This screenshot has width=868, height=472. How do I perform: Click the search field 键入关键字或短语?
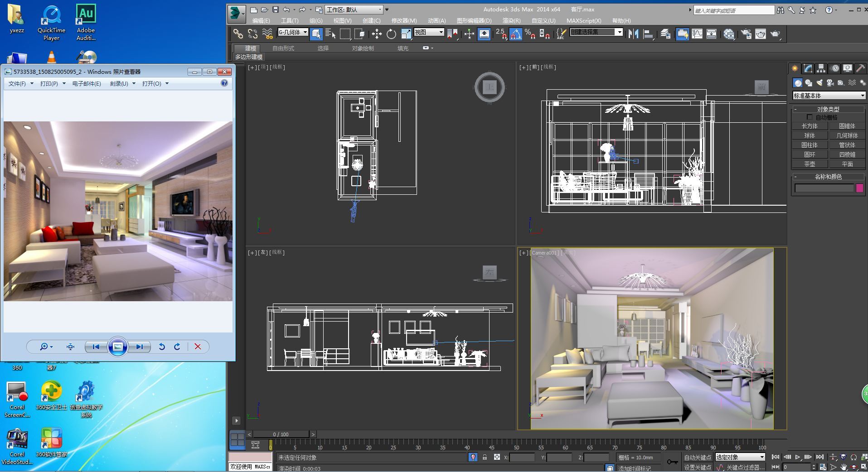point(734,10)
